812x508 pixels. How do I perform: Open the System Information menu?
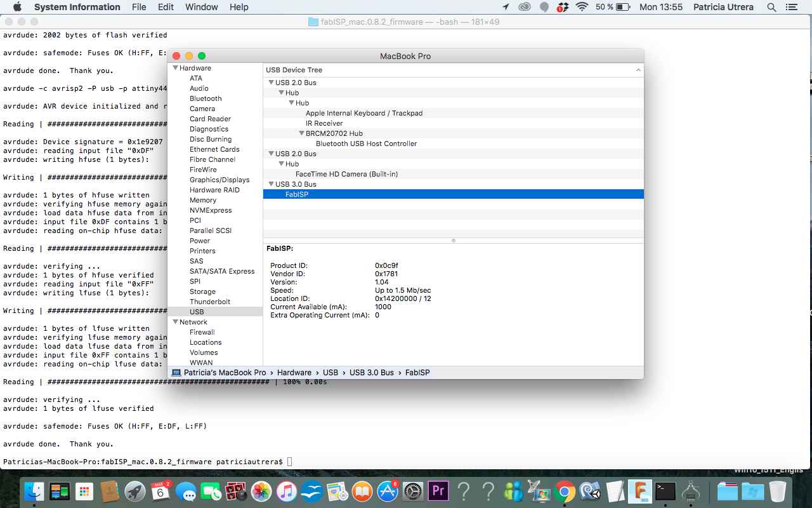click(77, 7)
